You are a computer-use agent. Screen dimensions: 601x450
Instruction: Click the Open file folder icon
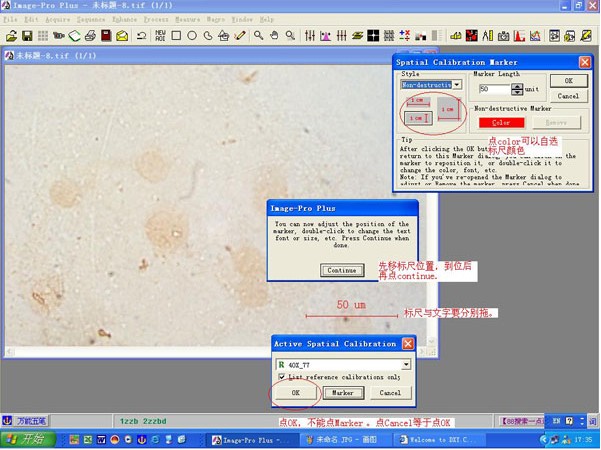click(12, 36)
